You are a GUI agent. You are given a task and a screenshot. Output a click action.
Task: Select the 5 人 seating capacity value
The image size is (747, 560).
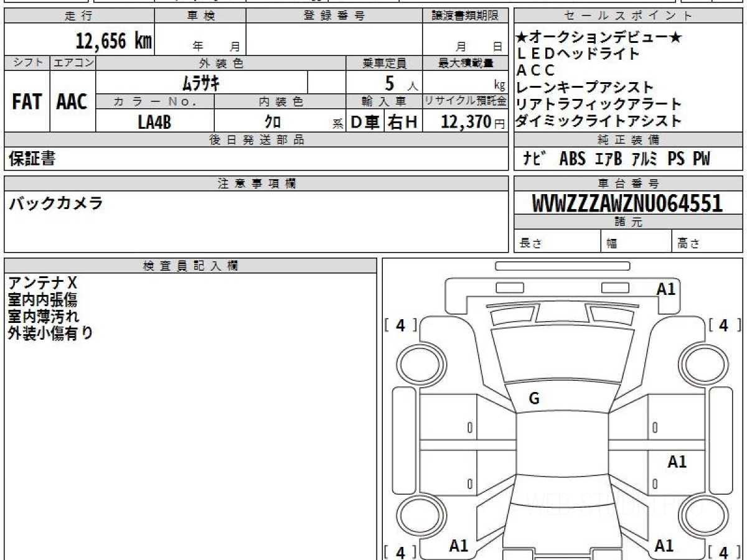pyautogui.click(x=402, y=82)
